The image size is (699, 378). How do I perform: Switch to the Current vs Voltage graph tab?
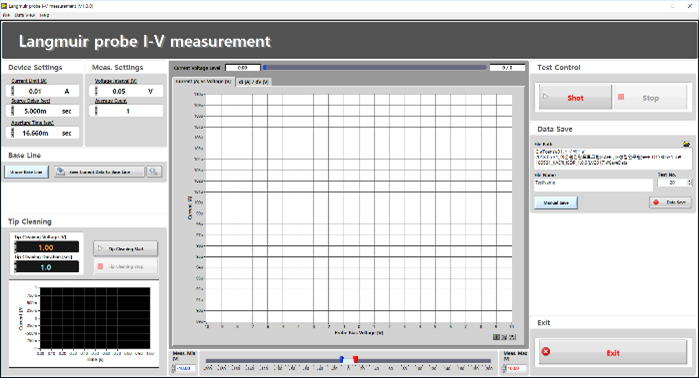coord(203,82)
